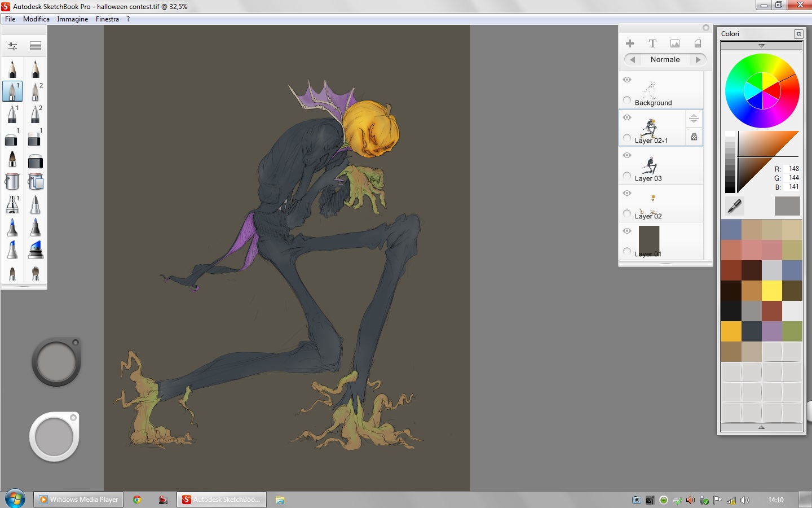The image size is (812, 508).
Task: Select the technical pen numbered 1
Action: point(12,204)
